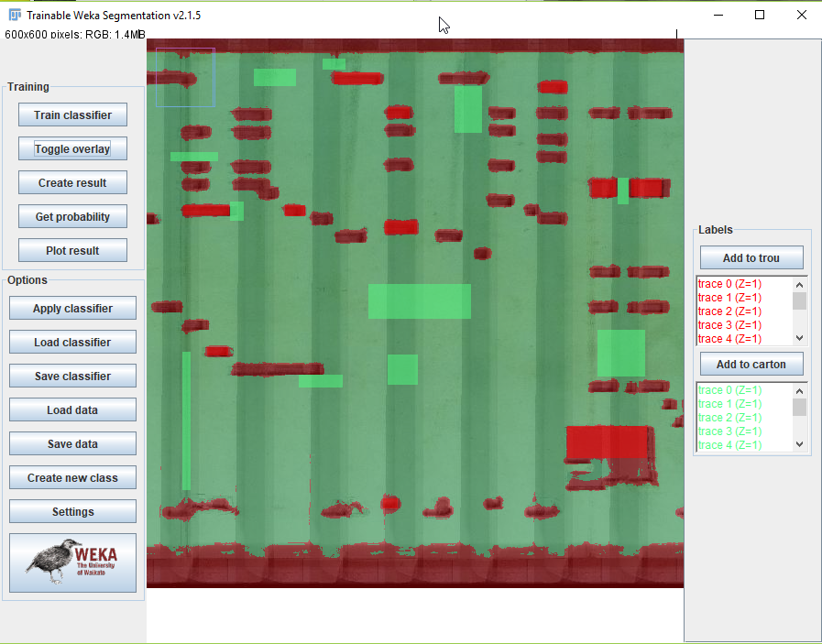
Task: Click the ImageJ icon in the title bar
Action: [15, 15]
